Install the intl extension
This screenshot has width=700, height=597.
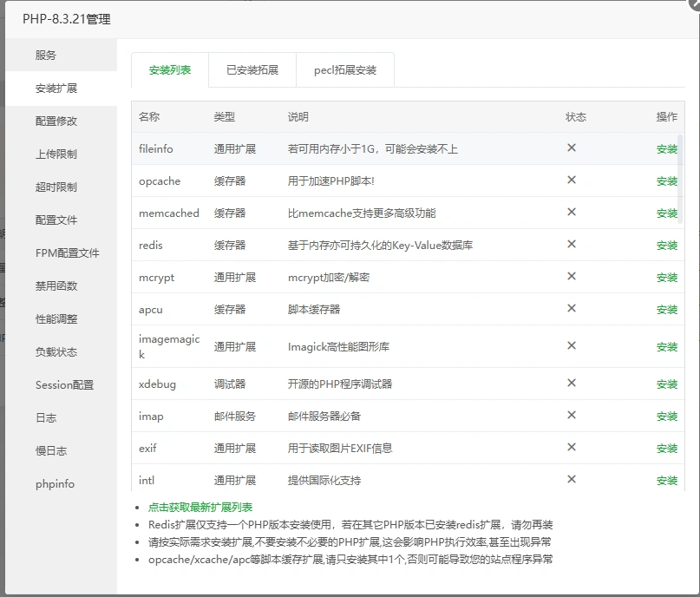[666, 481]
